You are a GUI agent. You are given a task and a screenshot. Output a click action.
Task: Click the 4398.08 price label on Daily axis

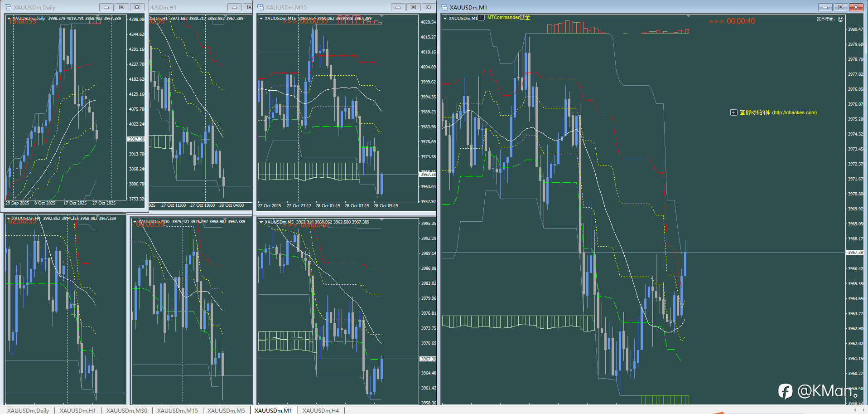pos(136,19)
